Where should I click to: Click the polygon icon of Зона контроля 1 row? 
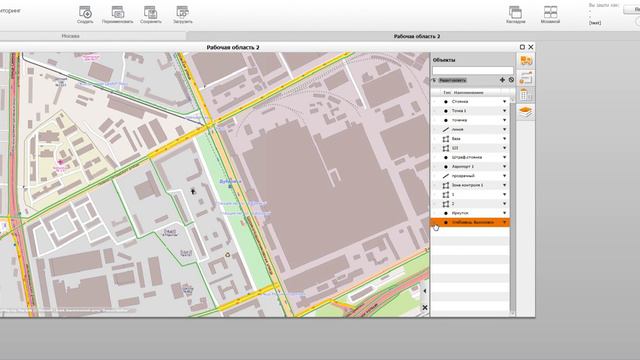[446, 185]
